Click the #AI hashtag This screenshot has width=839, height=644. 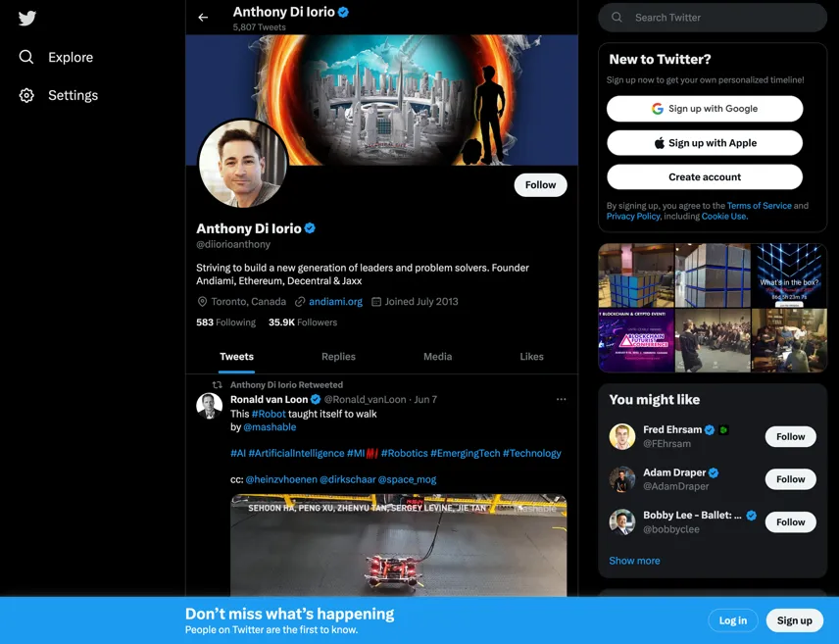238,454
